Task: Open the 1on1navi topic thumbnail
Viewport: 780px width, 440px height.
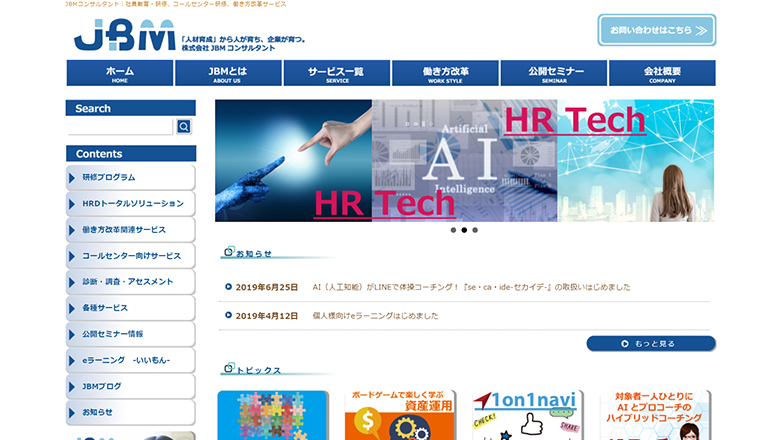Action: tap(528, 416)
